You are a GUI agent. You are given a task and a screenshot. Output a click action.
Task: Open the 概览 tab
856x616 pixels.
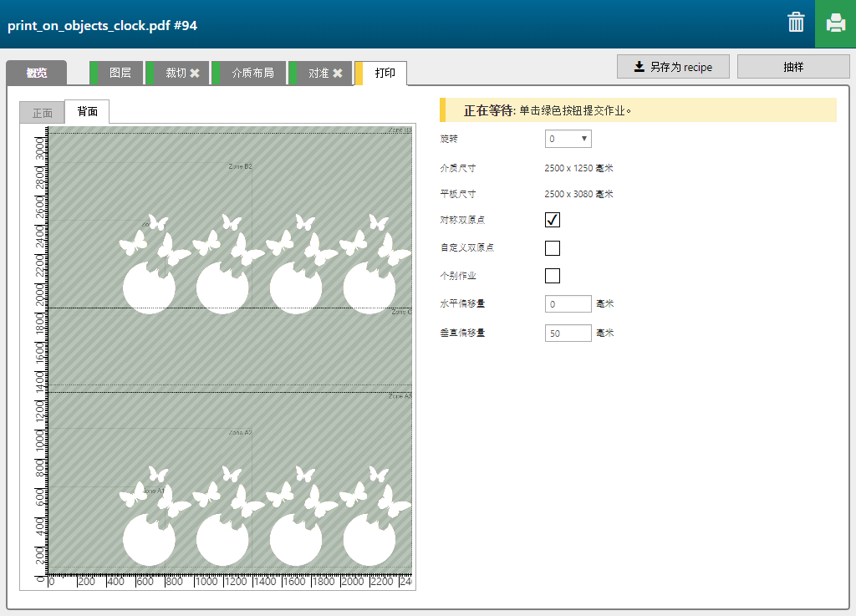click(x=37, y=73)
